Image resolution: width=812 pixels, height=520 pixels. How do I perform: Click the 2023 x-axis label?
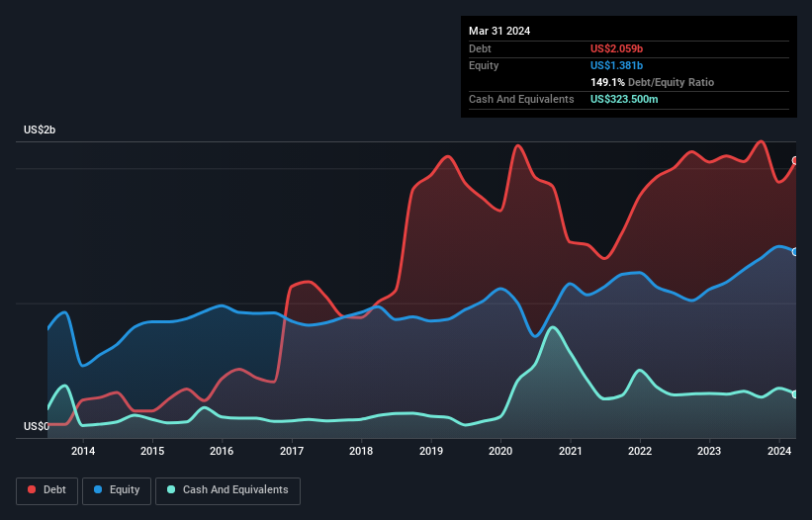pos(709,451)
